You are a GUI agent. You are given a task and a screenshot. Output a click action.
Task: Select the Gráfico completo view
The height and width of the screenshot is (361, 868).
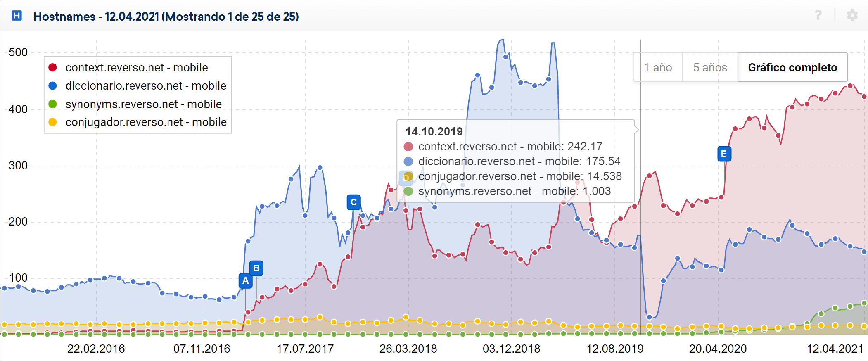point(792,67)
